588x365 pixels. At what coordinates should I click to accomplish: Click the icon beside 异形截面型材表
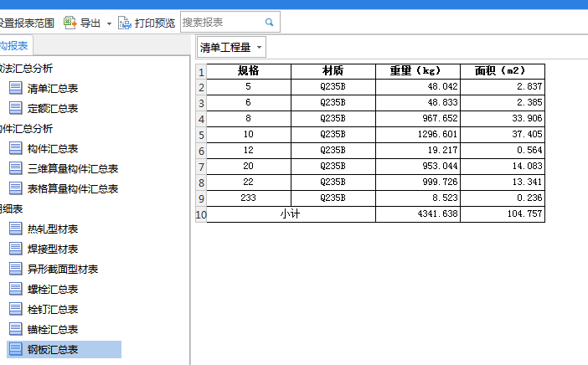[x=15, y=269]
